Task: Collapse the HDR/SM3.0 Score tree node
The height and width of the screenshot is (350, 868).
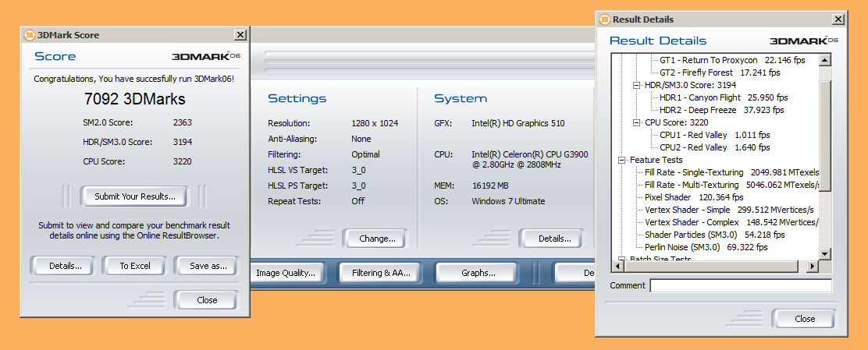Action: [x=637, y=85]
